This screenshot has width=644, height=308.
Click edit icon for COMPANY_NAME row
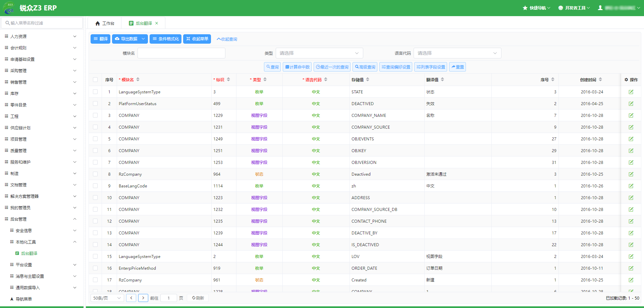(631, 116)
